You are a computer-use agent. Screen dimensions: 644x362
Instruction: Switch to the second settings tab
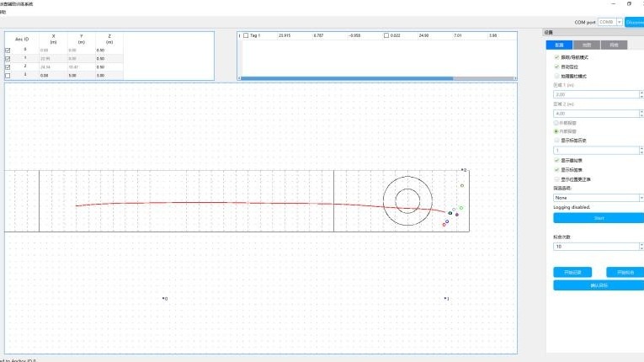[587, 44]
